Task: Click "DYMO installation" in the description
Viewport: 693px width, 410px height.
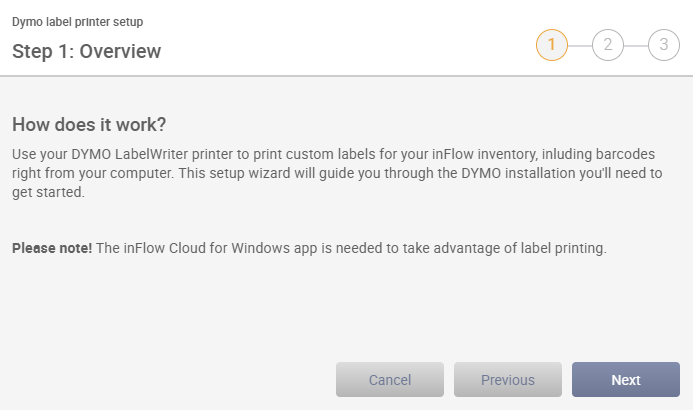Action: [506, 173]
